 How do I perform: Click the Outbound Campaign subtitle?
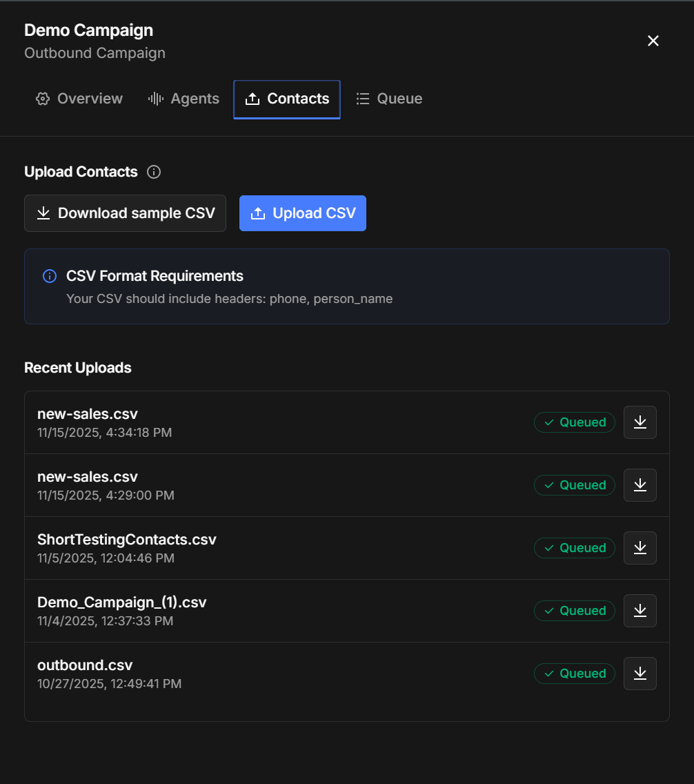click(95, 53)
